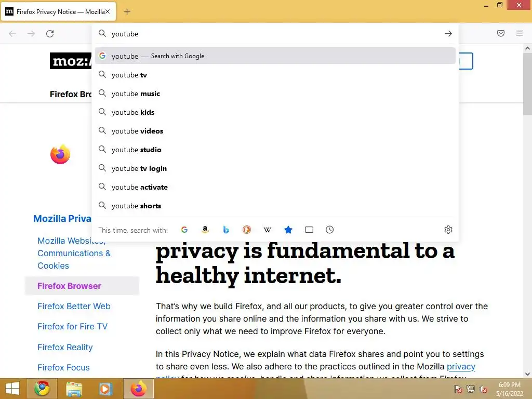Select Firefox Privacy Notice tab

coord(58,12)
